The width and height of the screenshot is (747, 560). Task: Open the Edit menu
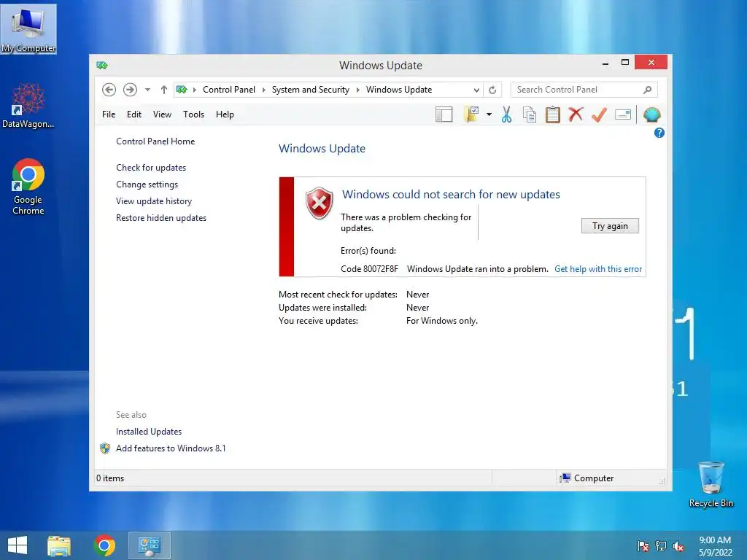coord(134,114)
